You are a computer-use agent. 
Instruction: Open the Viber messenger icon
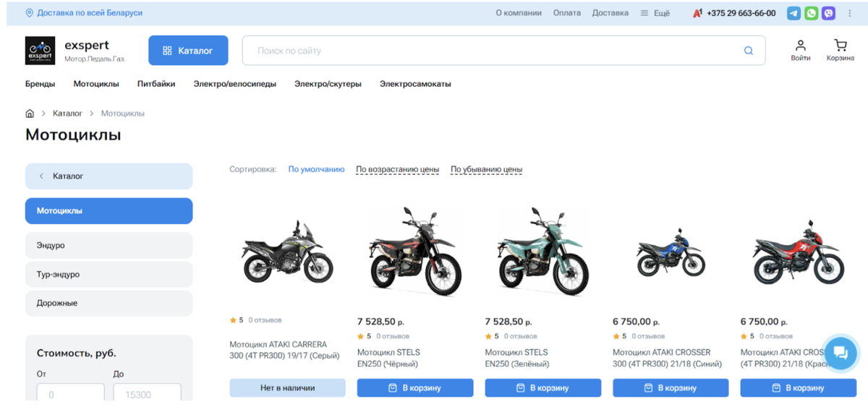[x=829, y=13]
